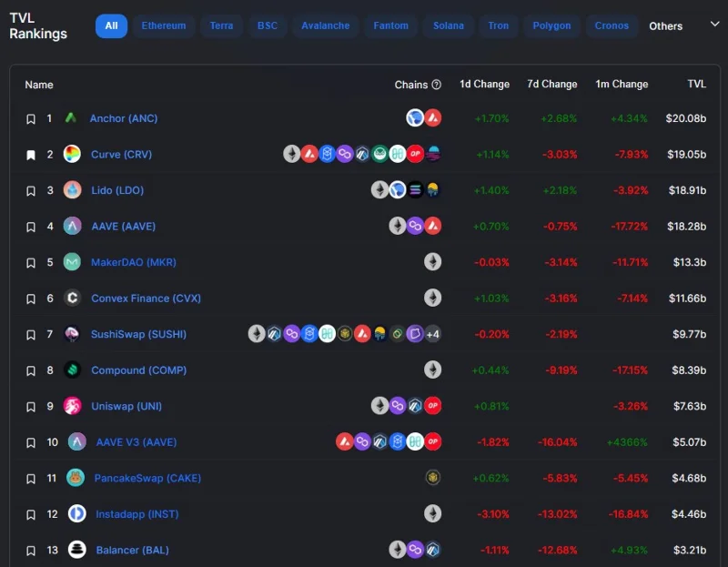The image size is (728, 567).
Task: Click the Uniswap pink unicorn logo
Action: pos(72,406)
